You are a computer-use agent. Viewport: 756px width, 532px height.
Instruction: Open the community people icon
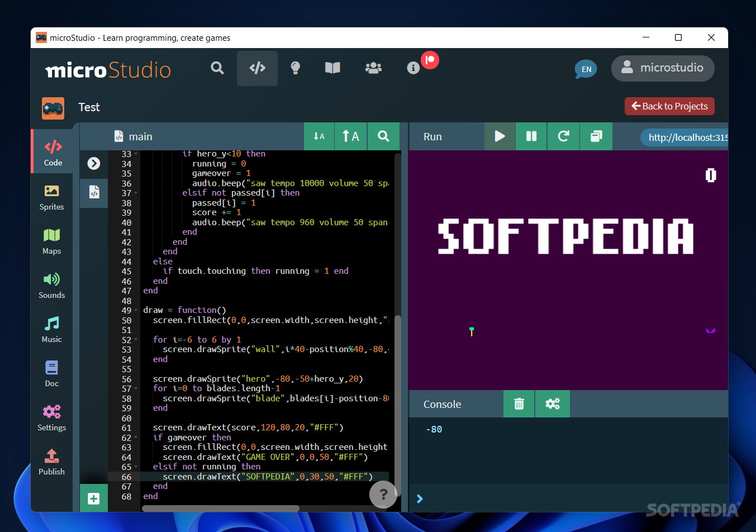pyautogui.click(x=373, y=68)
